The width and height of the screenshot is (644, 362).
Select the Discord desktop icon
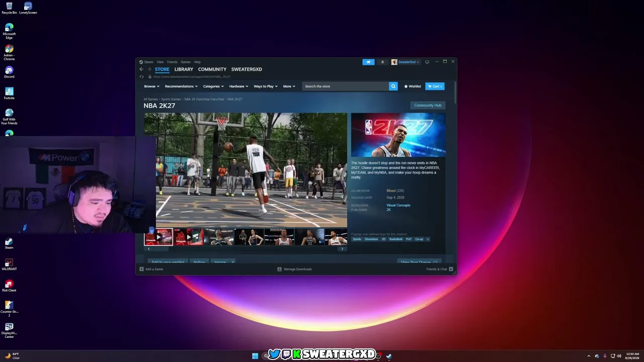(x=9, y=72)
